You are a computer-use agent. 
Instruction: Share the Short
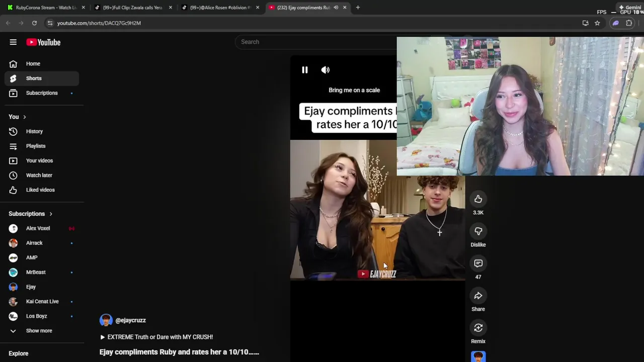[x=478, y=296]
